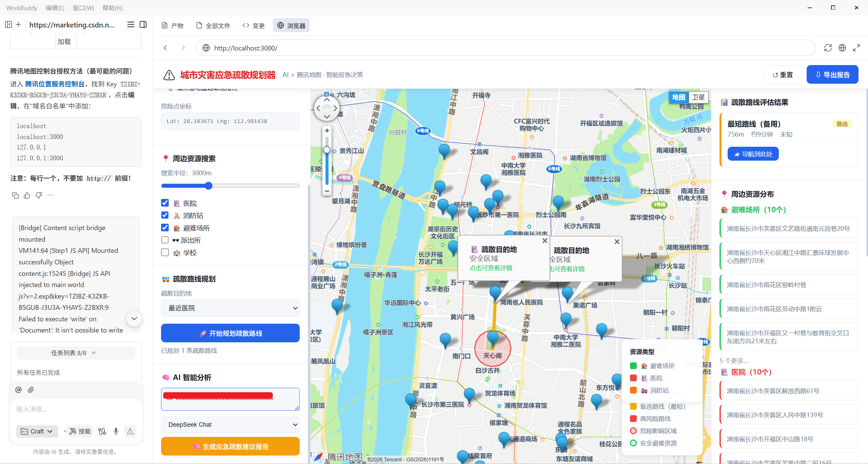
Task: Send the chat message
Action: [x=130, y=431]
